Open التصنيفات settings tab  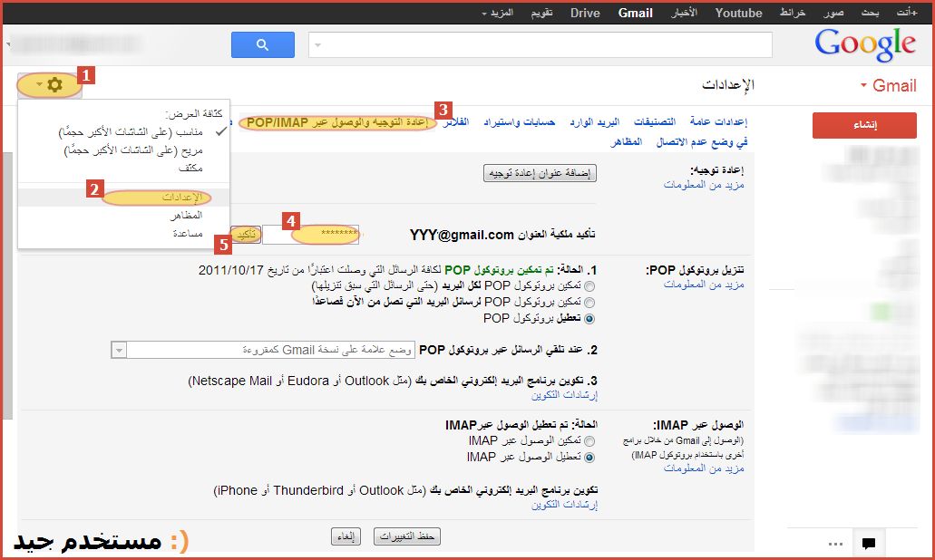click(655, 122)
